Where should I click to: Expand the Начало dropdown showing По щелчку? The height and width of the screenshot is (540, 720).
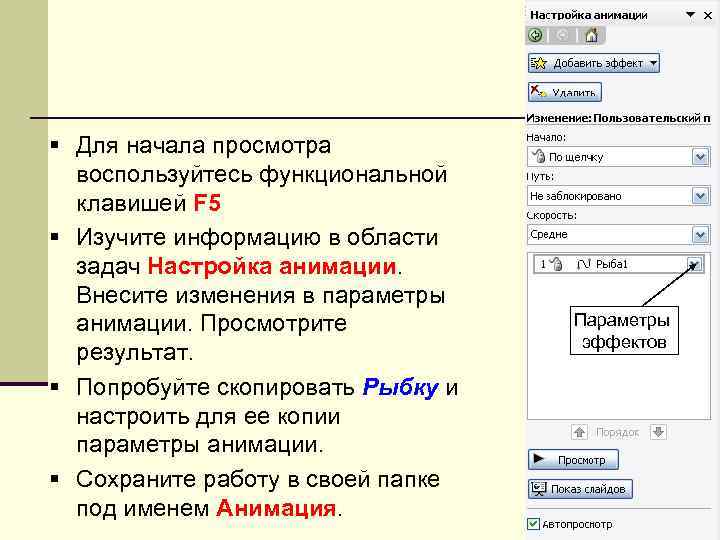pyautogui.click(x=700, y=157)
